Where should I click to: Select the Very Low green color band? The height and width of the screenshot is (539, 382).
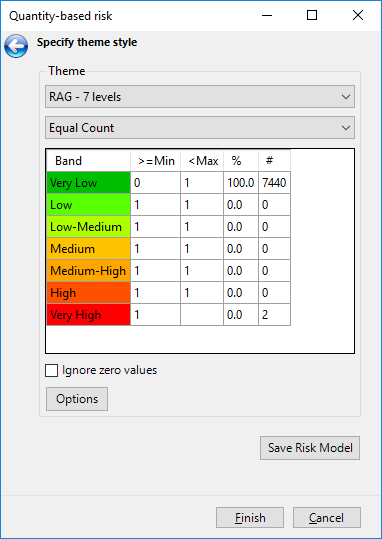pos(88,183)
